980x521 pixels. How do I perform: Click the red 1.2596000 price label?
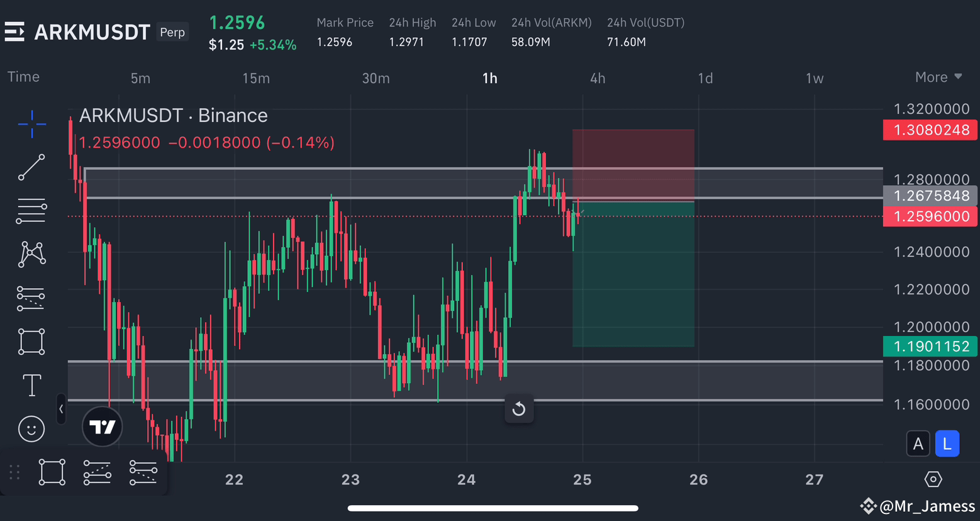tap(930, 216)
